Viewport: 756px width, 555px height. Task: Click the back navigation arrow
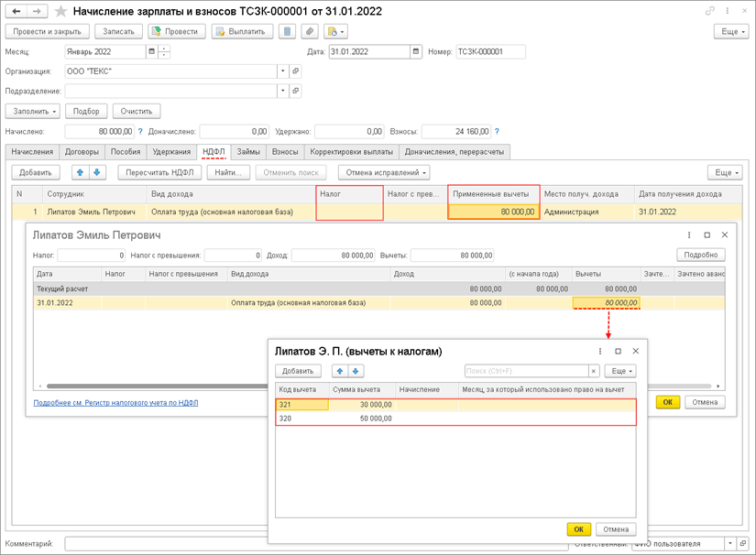coord(16,11)
